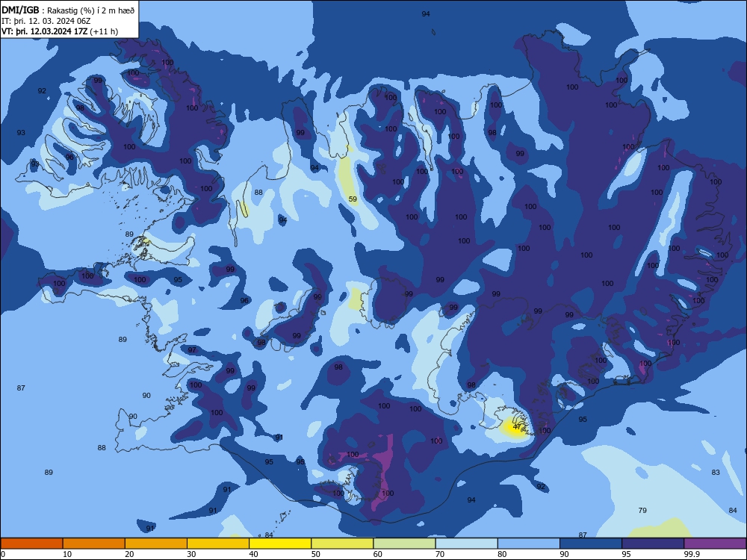Click the legend tick label '80'
This screenshot has width=747, height=560.
point(503,554)
